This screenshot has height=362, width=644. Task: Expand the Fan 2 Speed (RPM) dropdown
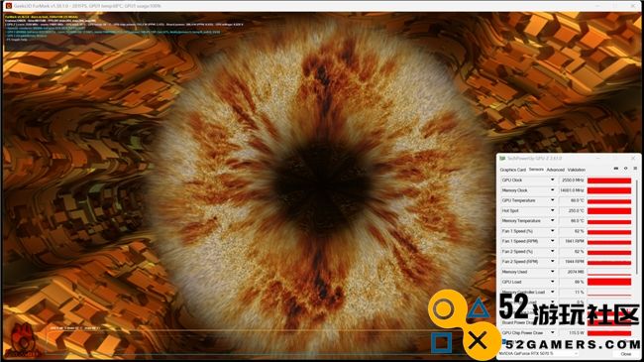click(553, 262)
